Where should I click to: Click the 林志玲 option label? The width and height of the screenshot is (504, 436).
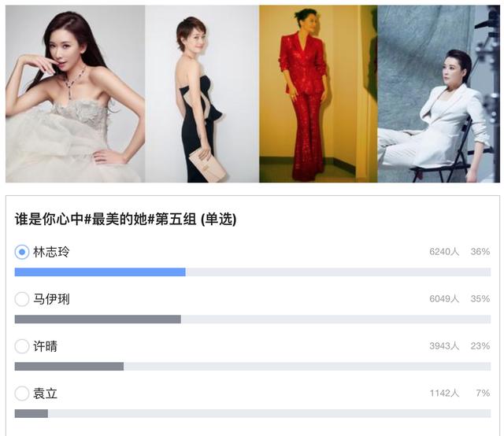pyautogui.click(x=51, y=252)
